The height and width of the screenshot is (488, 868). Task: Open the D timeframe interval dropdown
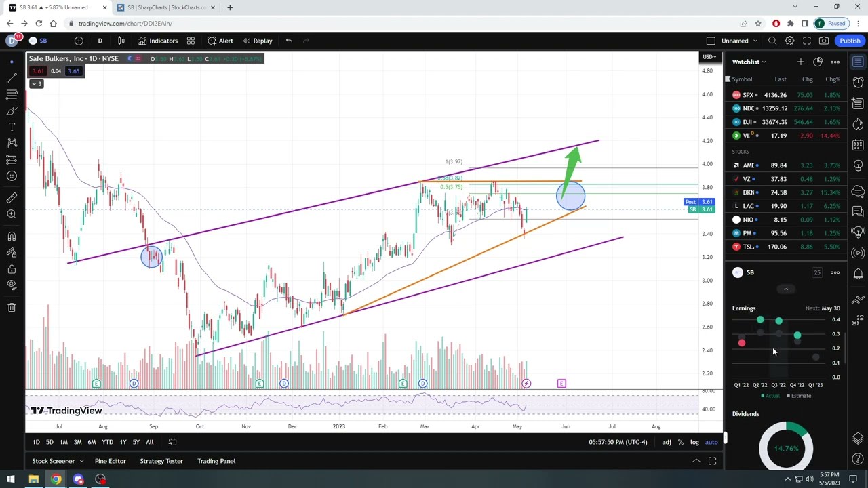pos(100,41)
